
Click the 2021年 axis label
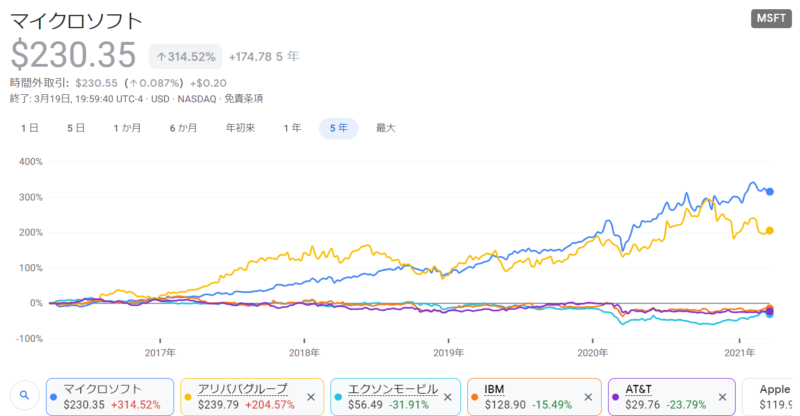(740, 353)
